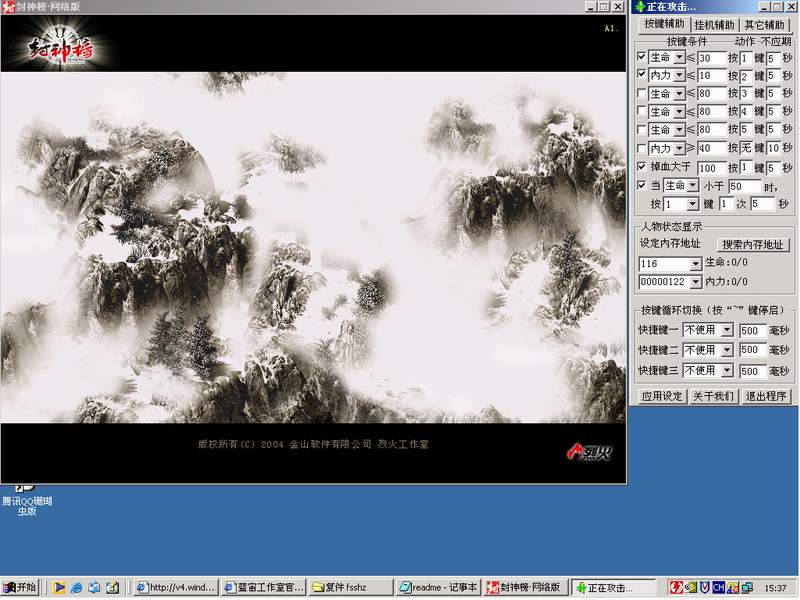This screenshot has height=600, width=800.
Task: Select the 按键辅助 tab
Action: (664, 24)
